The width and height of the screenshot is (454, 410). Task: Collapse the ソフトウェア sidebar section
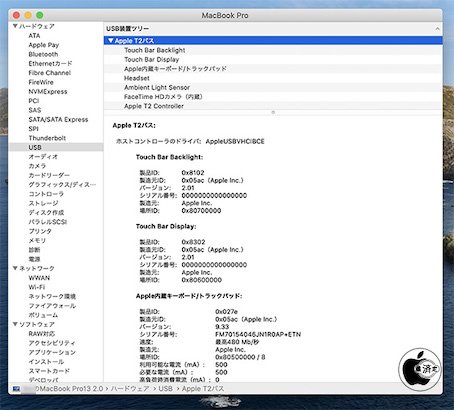15,324
